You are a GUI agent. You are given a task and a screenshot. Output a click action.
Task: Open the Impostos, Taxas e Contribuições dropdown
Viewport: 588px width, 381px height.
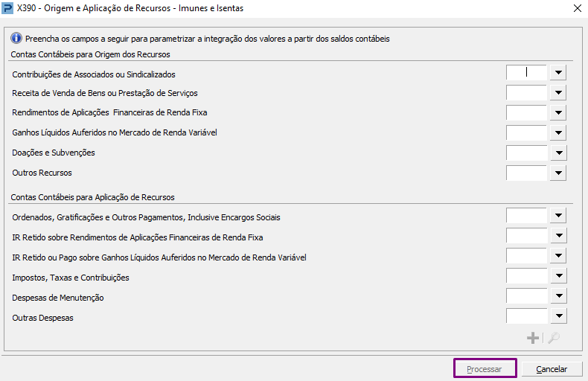tap(558, 275)
